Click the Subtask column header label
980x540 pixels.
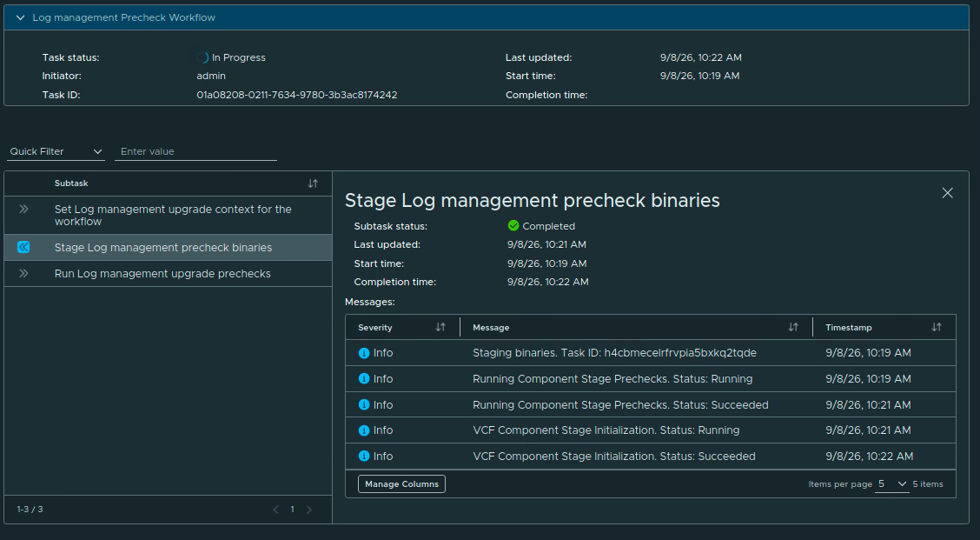click(x=71, y=183)
